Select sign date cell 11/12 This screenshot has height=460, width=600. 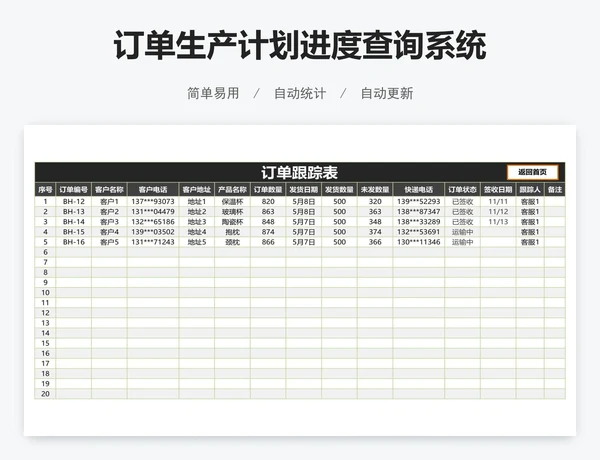(x=498, y=212)
